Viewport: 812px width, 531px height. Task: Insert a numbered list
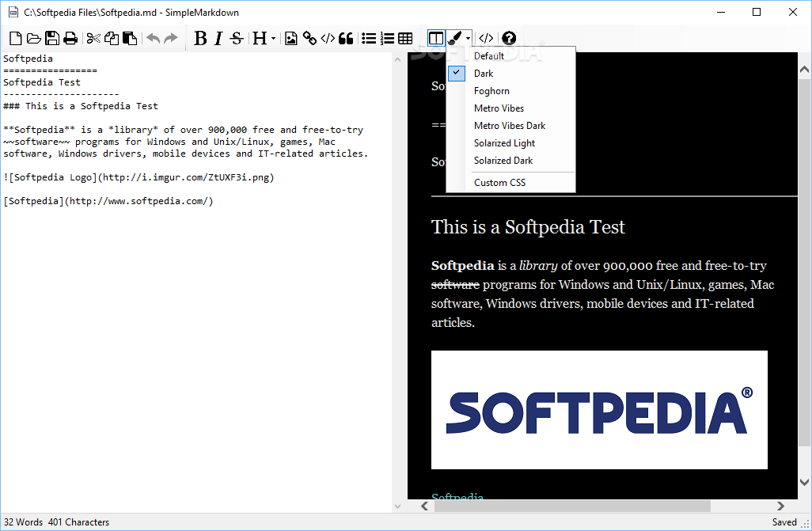(x=387, y=38)
